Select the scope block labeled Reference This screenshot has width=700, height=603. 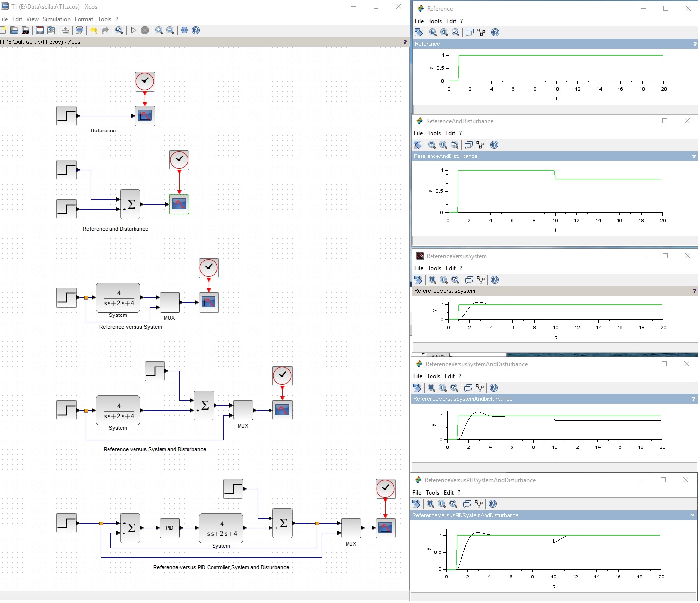(x=145, y=116)
